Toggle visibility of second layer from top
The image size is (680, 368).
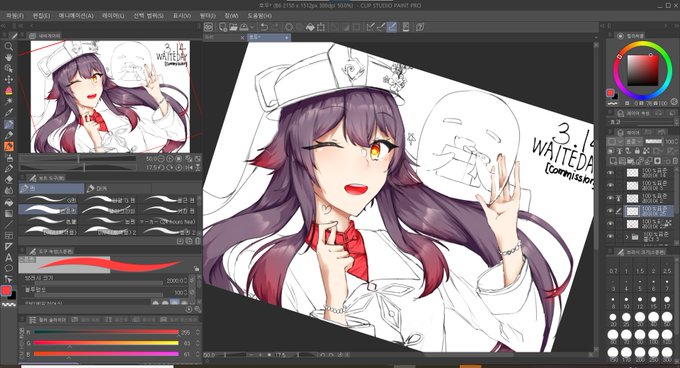[611, 186]
